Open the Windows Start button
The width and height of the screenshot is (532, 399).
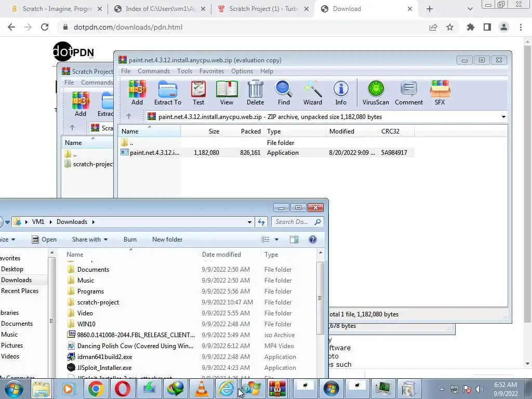[14, 389]
